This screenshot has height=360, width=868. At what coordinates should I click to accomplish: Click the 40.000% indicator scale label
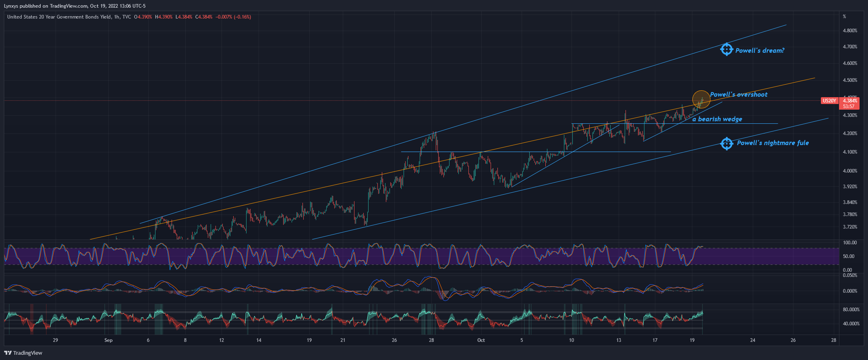coord(851,324)
